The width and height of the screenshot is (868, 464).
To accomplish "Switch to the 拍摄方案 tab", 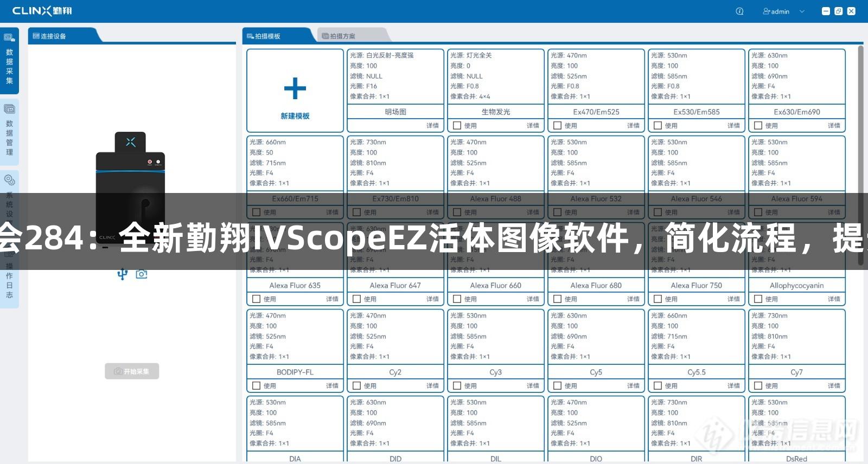I will coord(339,36).
